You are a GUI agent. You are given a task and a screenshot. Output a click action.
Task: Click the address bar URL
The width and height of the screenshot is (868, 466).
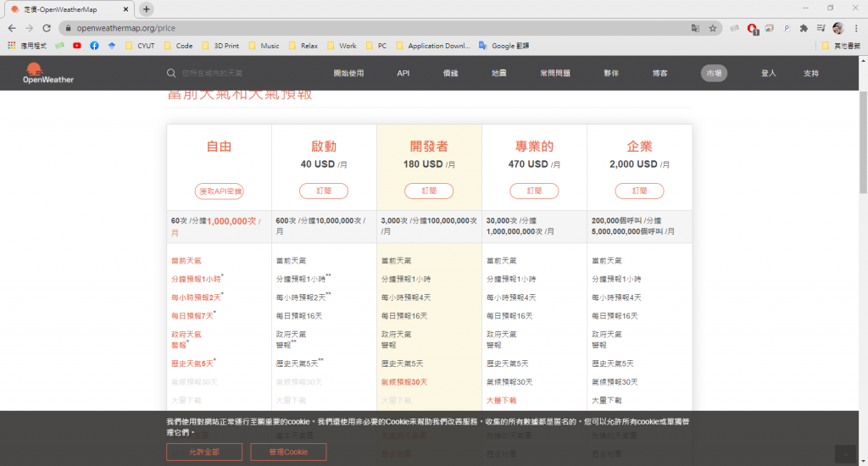coord(126,28)
